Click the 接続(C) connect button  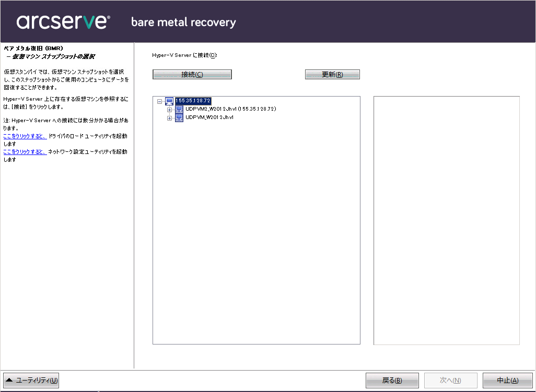192,75
